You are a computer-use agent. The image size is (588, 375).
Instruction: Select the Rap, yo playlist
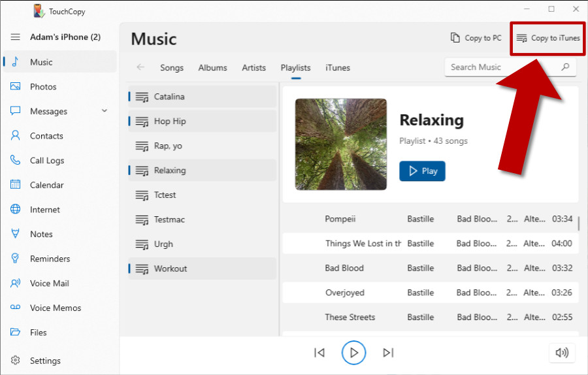coord(202,146)
